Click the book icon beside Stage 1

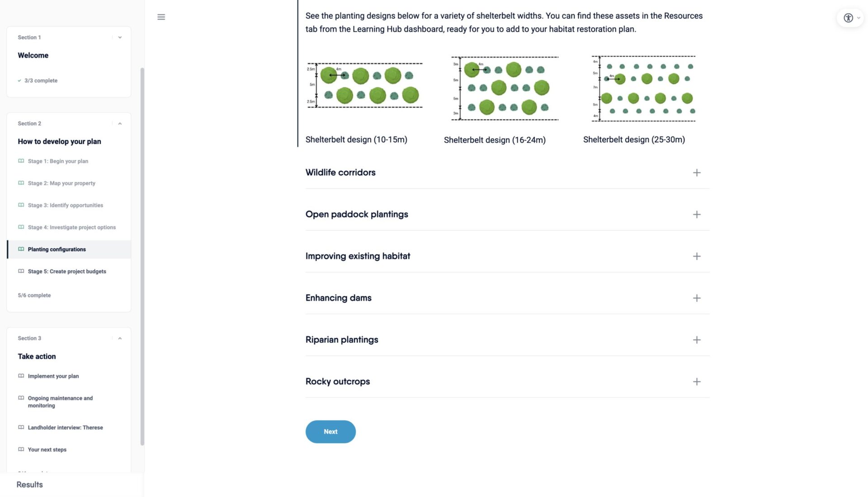[x=21, y=161]
